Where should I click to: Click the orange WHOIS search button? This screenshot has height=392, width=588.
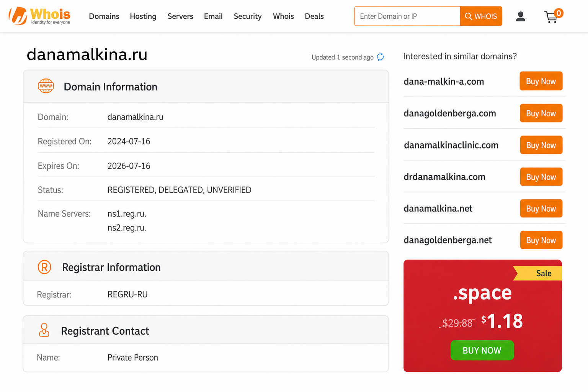pyautogui.click(x=481, y=16)
